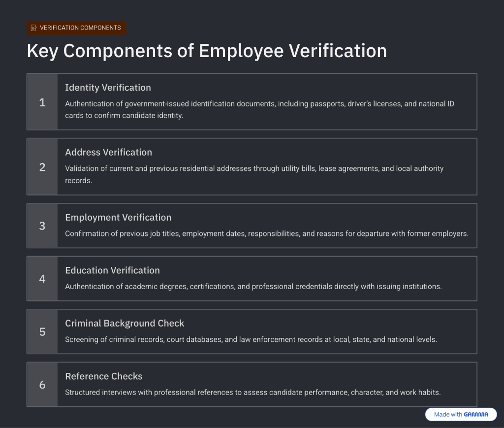504x428 pixels.
Task: Click the description about screening criminal records
Action: tap(251, 339)
